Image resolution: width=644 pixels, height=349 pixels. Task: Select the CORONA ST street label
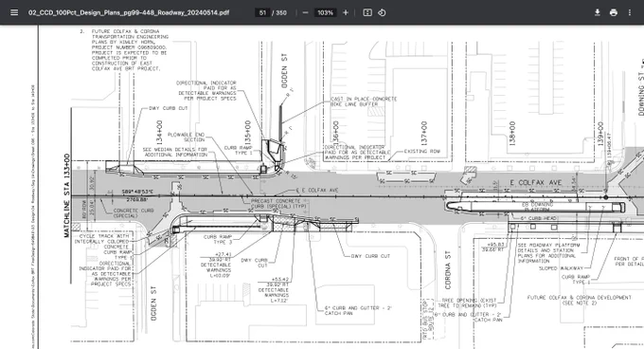point(448,270)
